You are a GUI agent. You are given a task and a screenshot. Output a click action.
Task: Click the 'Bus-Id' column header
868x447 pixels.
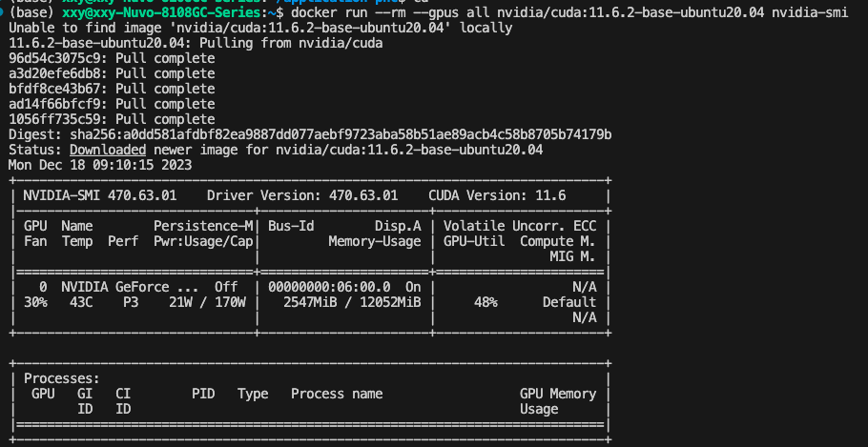(291, 226)
